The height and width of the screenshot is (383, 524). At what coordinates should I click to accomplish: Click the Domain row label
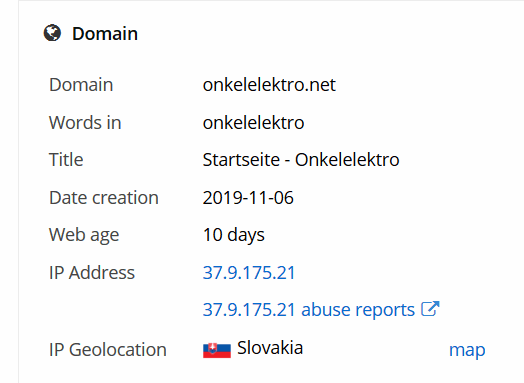pyautogui.click(x=81, y=85)
